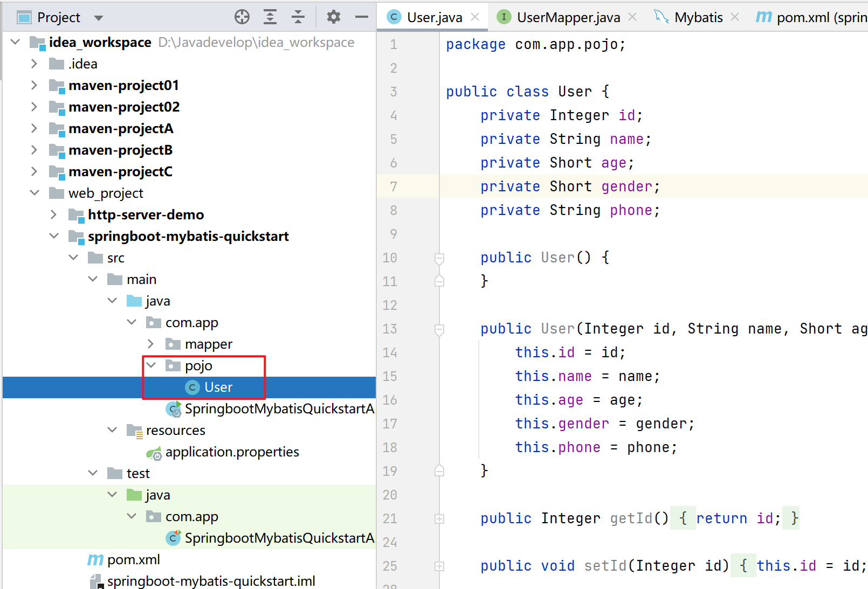The width and height of the screenshot is (868, 589).
Task: Click the 'getId' method name
Action: pos(631,518)
